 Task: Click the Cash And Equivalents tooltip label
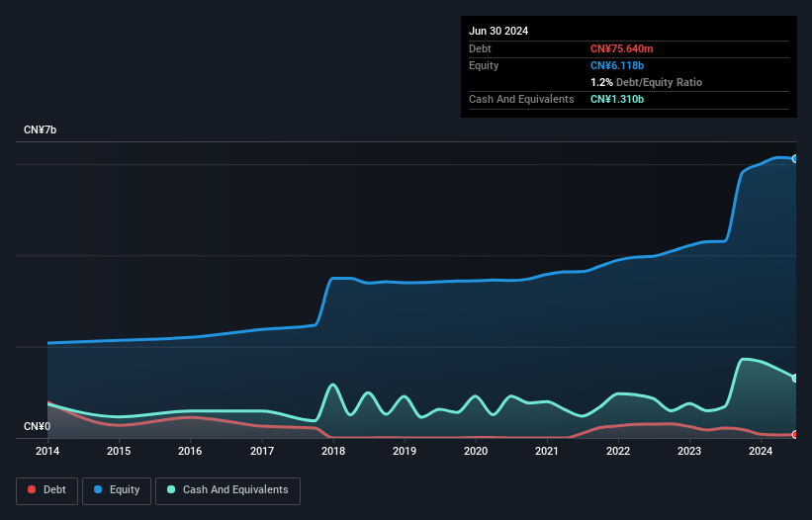pos(521,99)
